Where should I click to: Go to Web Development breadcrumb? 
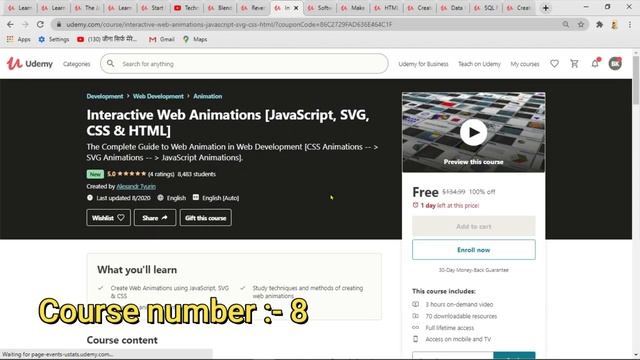click(158, 96)
